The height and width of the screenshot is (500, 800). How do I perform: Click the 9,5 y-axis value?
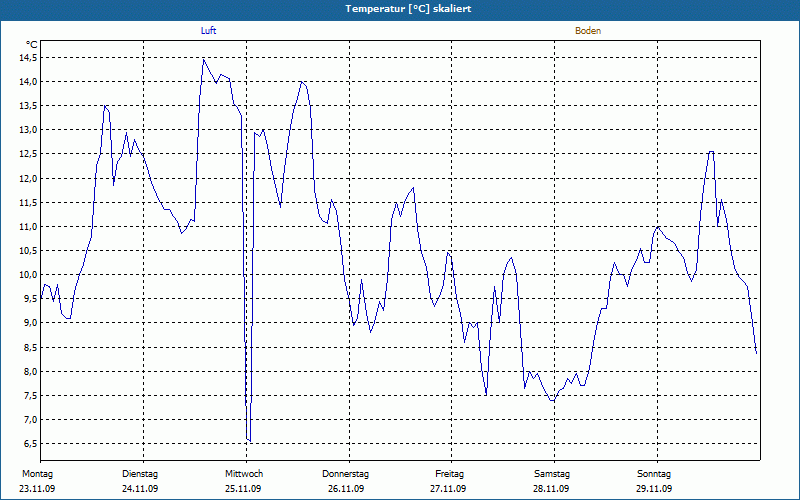[x=30, y=299]
